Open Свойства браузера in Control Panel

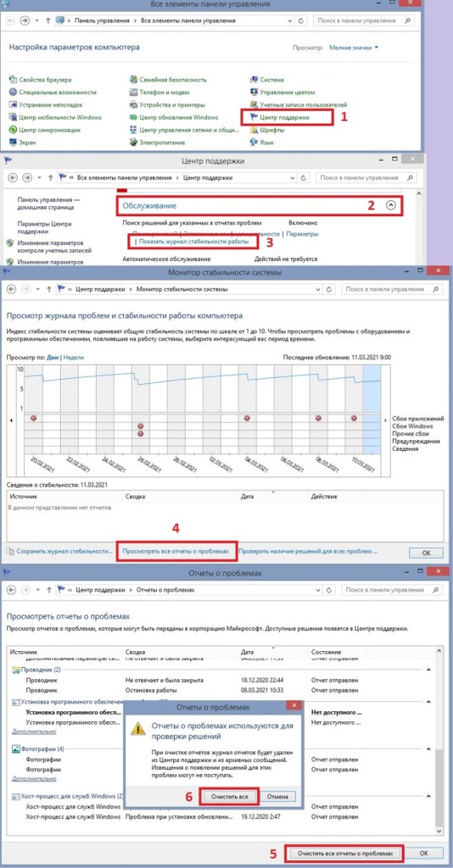(40, 80)
